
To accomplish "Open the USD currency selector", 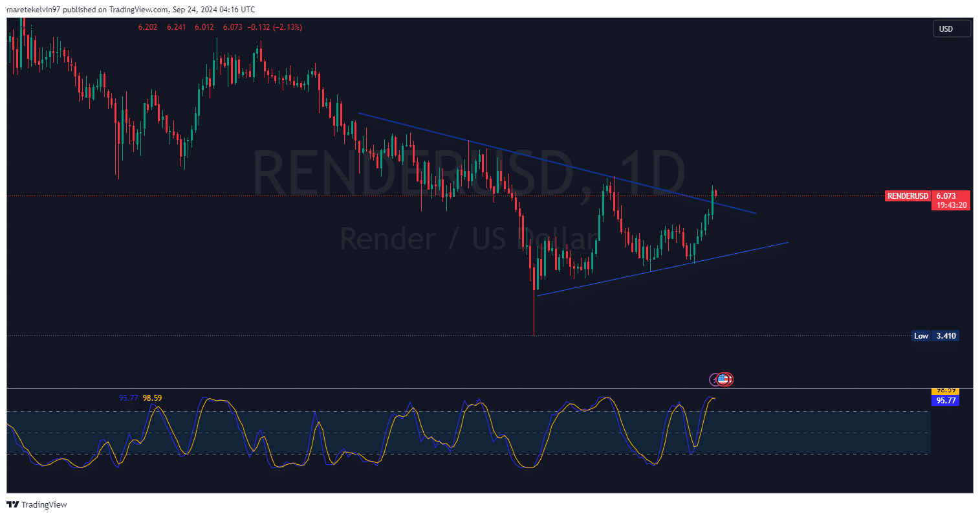I will click(952, 28).
